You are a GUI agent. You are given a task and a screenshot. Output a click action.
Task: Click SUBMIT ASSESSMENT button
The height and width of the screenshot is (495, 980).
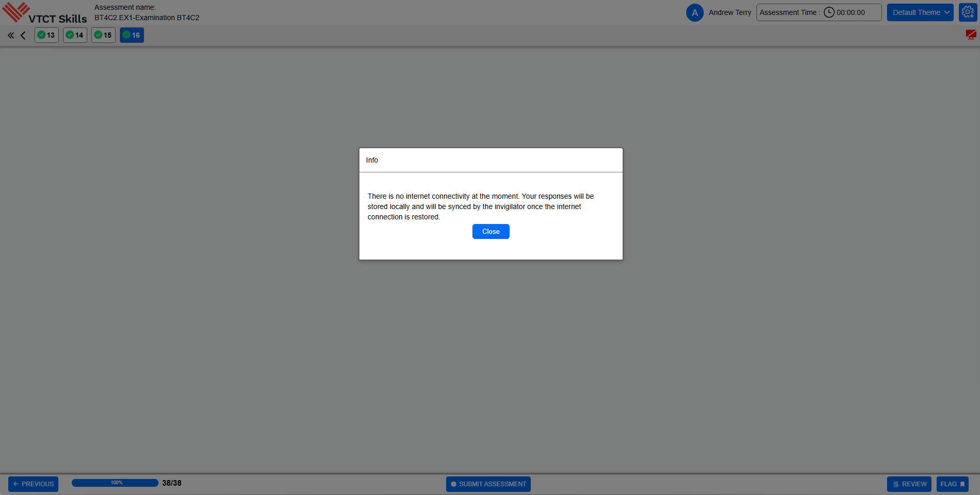[x=488, y=484]
